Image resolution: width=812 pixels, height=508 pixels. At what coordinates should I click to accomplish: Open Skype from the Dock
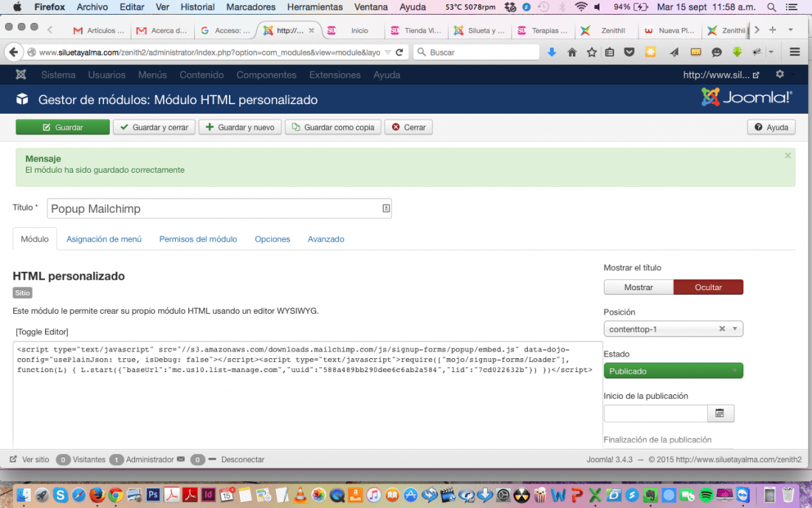tap(60, 495)
